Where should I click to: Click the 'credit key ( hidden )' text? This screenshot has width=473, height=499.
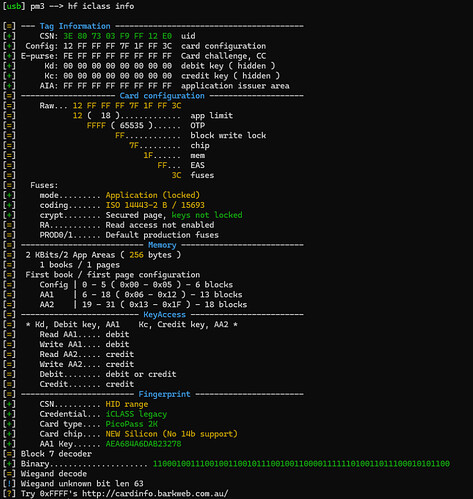pos(231,76)
